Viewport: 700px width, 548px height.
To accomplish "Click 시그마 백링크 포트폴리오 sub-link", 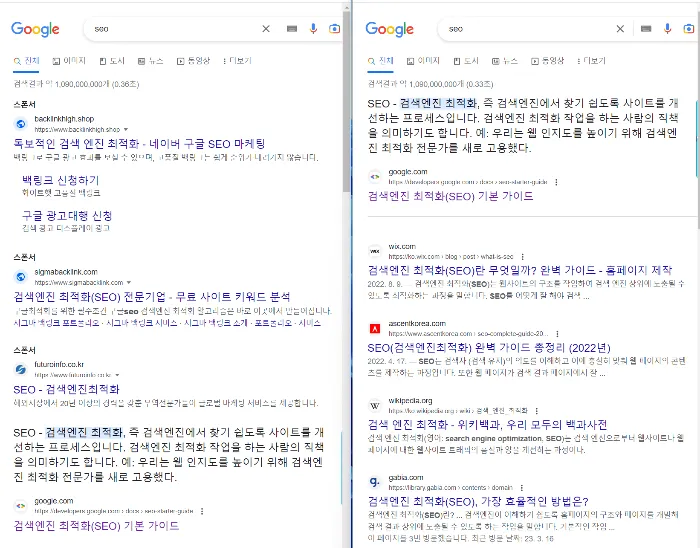I will coord(56,323).
